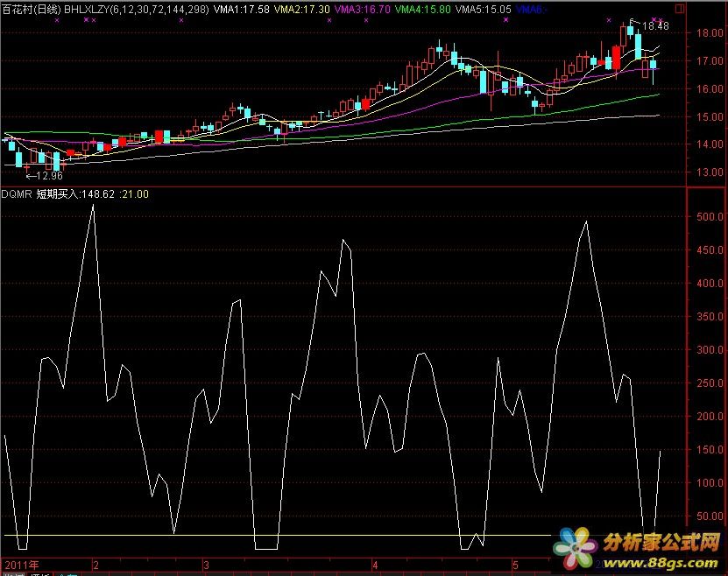Click the 400.0 indicator axis label
The height and width of the screenshot is (576, 728).
710,283
